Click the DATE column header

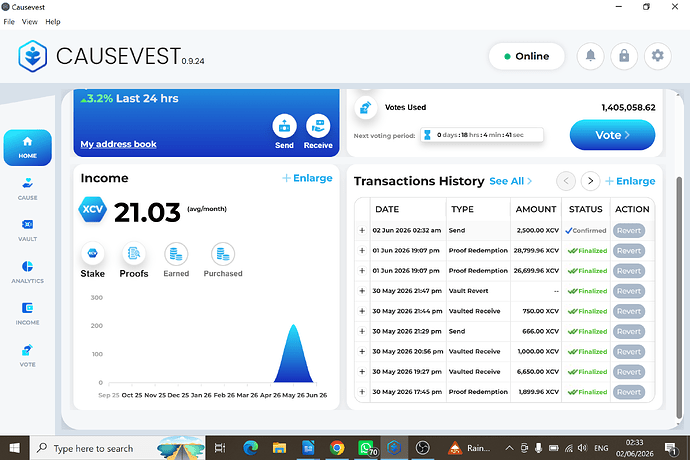[x=387, y=209]
